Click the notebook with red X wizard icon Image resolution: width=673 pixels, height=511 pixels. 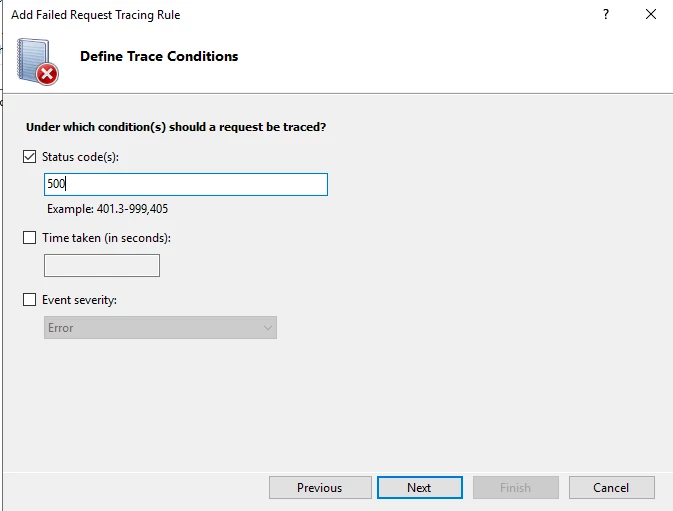coord(37,62)
